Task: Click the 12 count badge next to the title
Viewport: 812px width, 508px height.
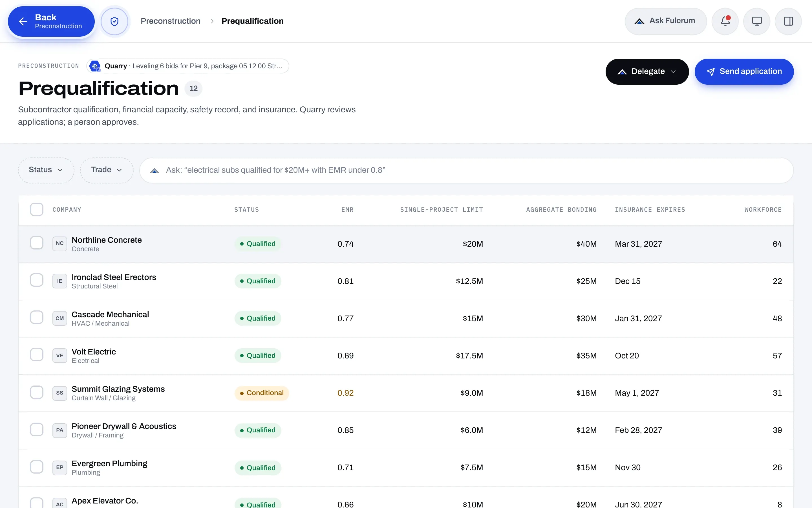Action: tap(194, 89)
